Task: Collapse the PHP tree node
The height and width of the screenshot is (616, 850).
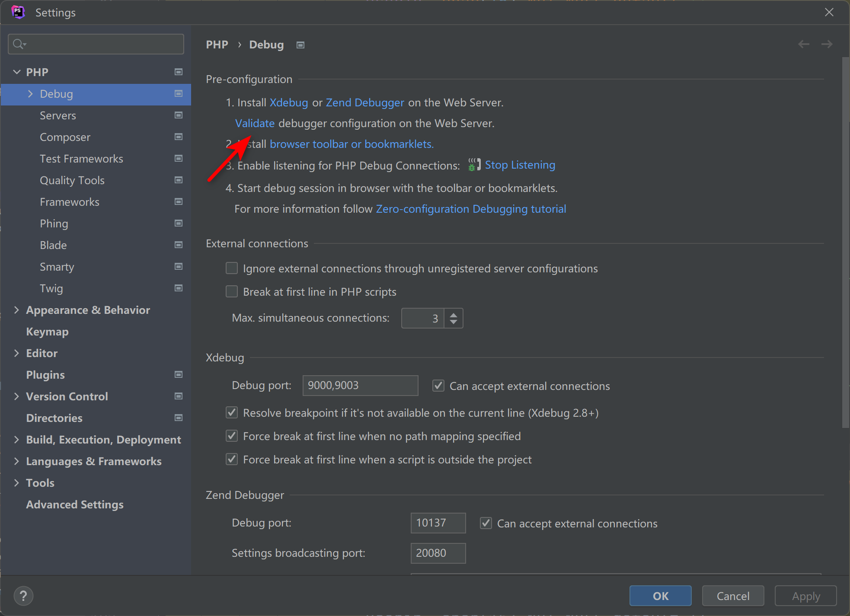Action: [x=17, y=72]
